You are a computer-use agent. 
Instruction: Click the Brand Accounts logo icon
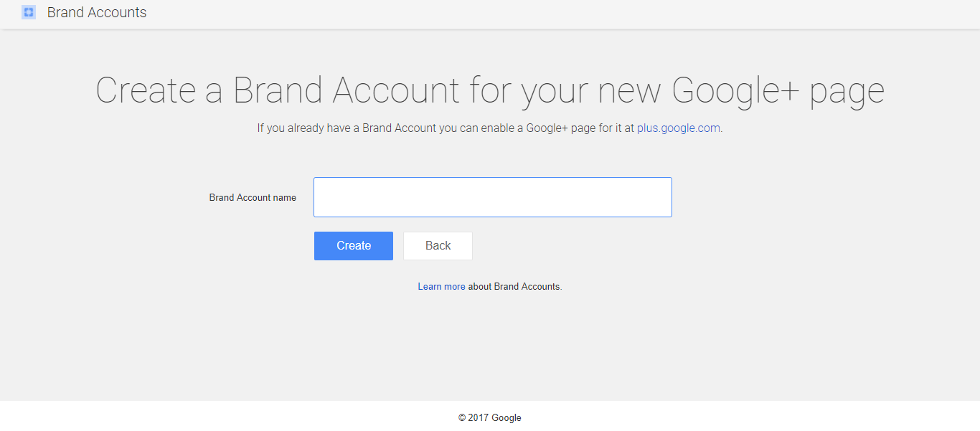click(29, 12)
